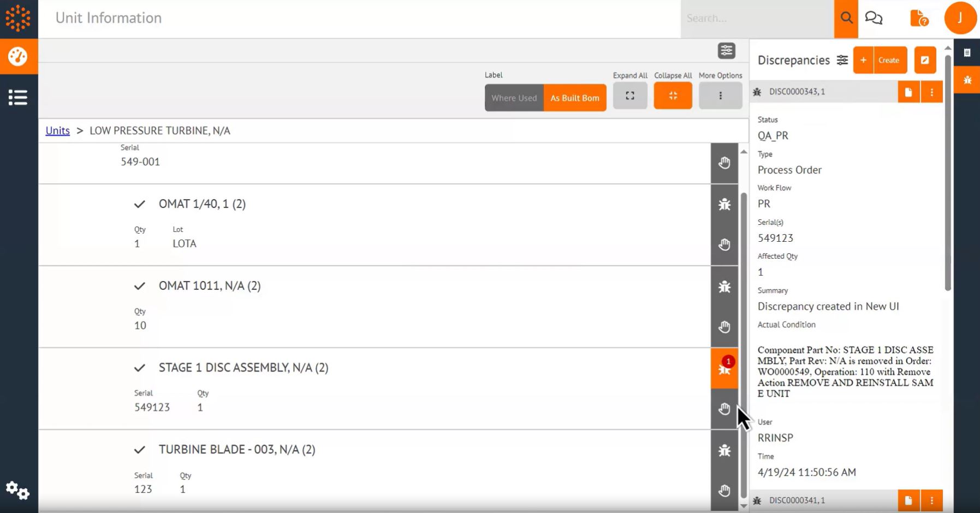Select the dashboard gauge icon in the left sidebar

click(x=19, y=56)
